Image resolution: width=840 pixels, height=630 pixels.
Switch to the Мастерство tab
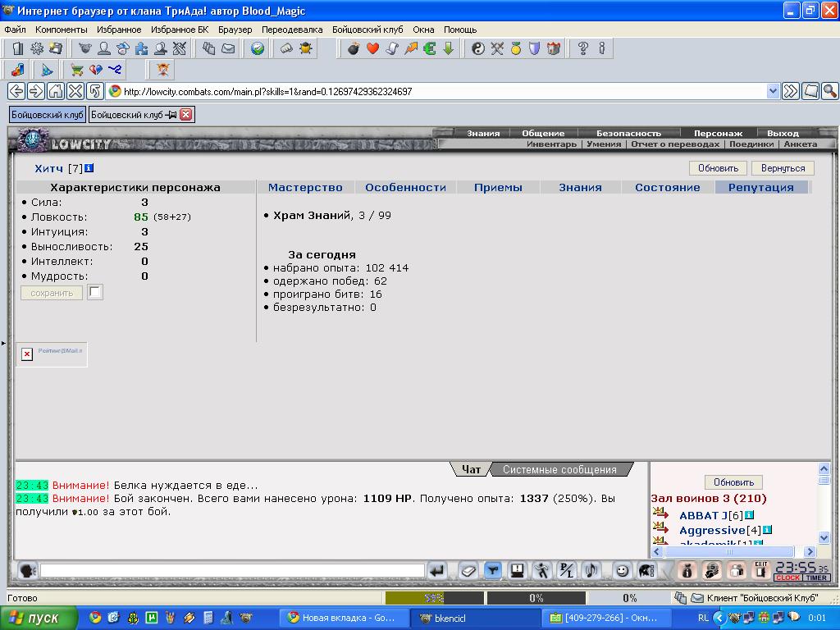pyautogui.click(x=305, y=187)
